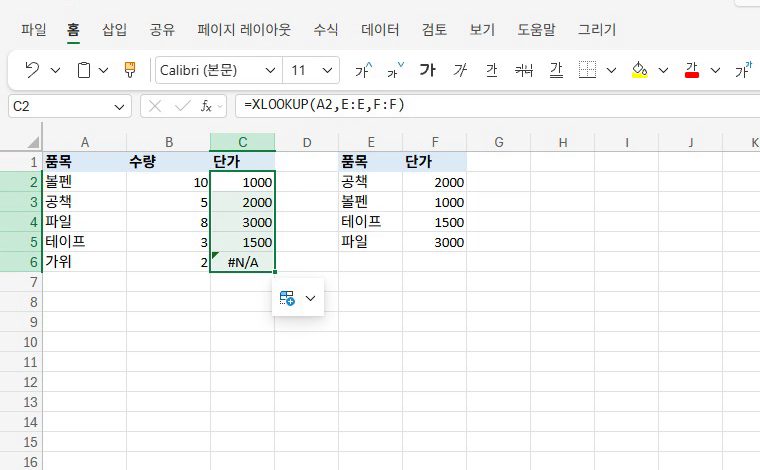Toggle Bold formatting
Image resolution: width=760 pixels, height=470 pixels.
428,70
